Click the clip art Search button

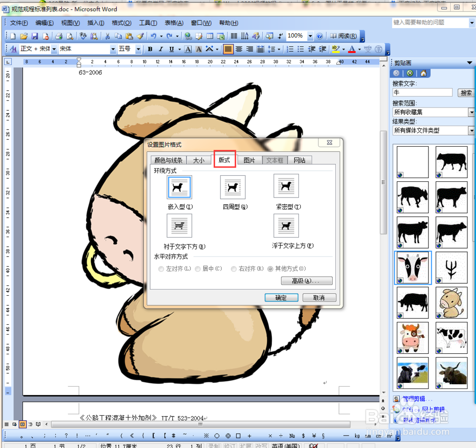tap(466, 93)
